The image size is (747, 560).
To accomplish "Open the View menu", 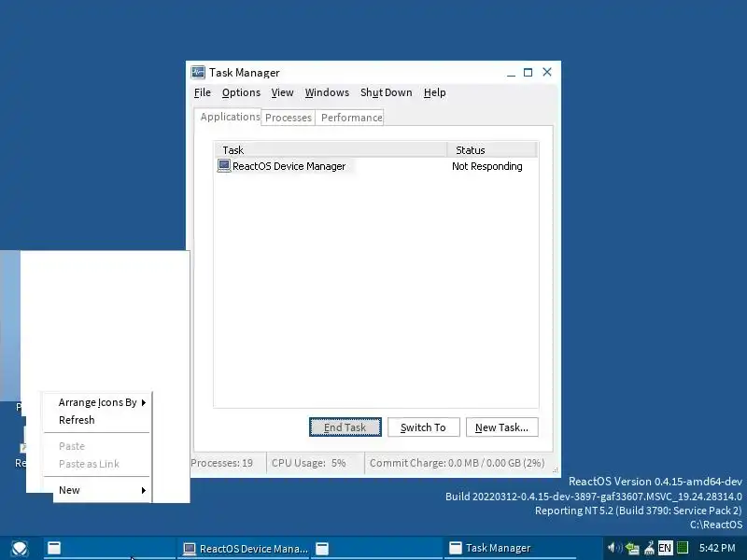I will 283,92.
